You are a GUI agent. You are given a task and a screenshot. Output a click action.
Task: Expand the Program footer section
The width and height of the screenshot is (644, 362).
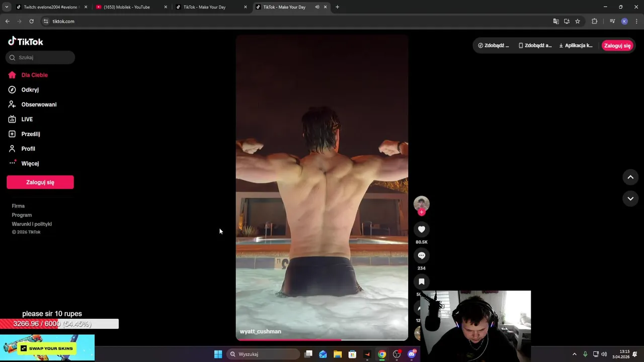coord(22,215)
